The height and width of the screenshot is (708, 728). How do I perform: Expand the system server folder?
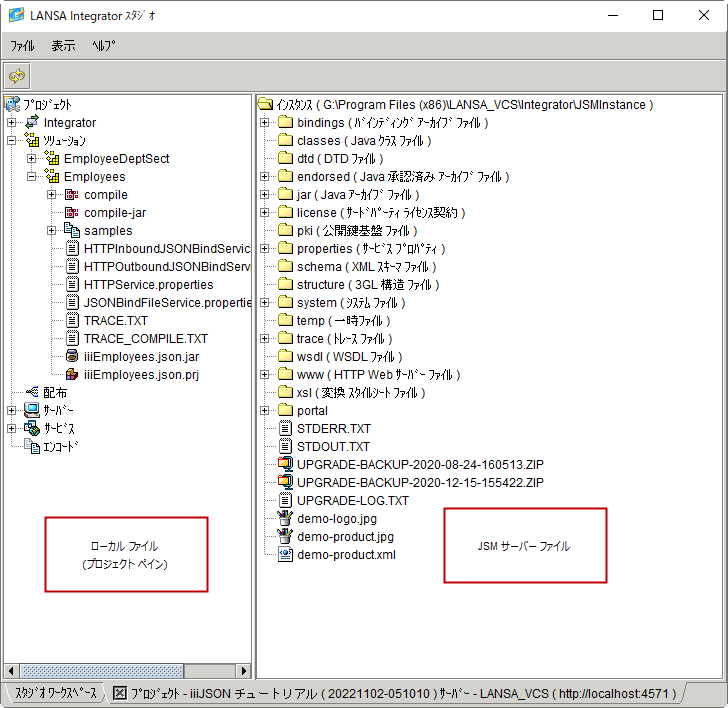coord(265,303)
